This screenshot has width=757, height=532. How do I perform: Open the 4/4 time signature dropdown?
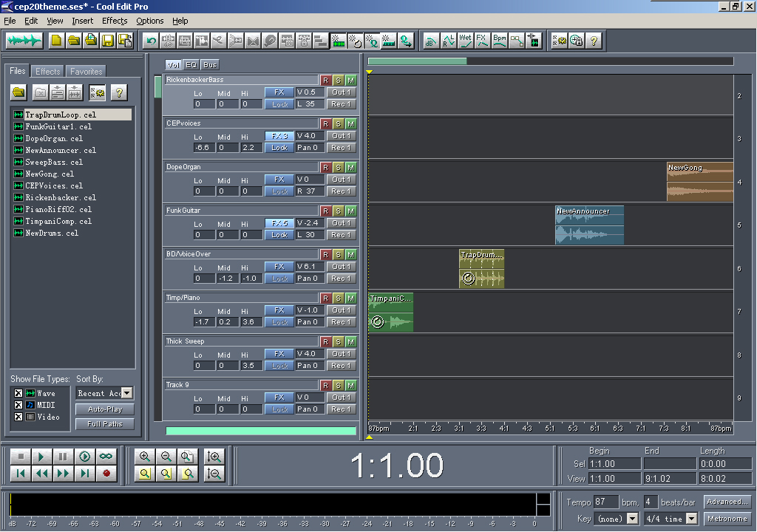692,519
